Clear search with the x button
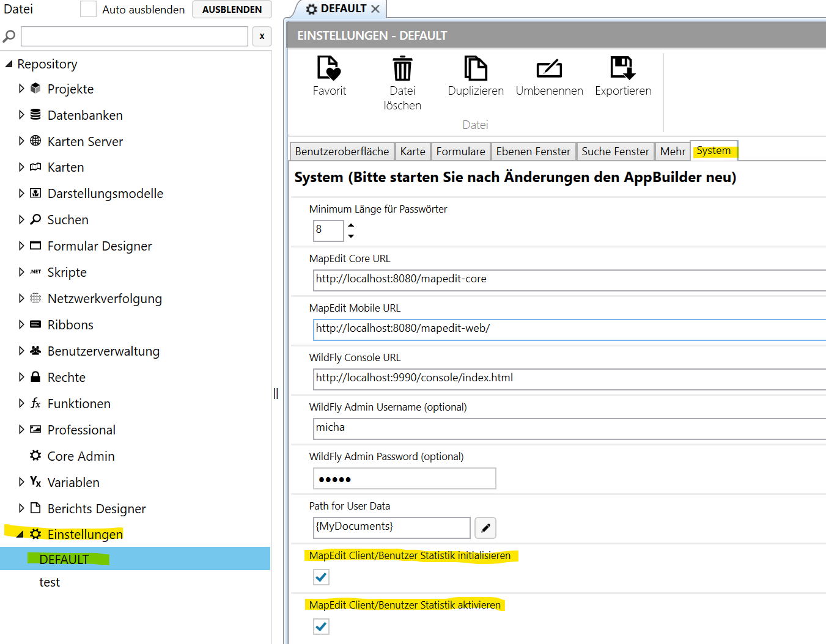 tap(262, 36)
